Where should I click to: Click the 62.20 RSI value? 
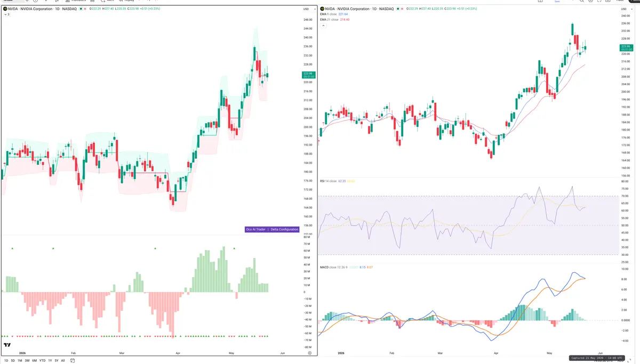point(341,181)
